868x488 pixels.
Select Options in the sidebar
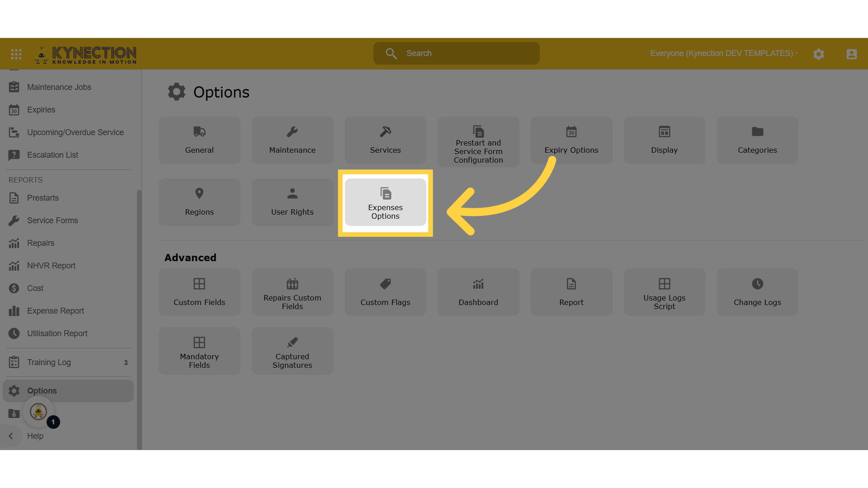click(x=68, y=391)
